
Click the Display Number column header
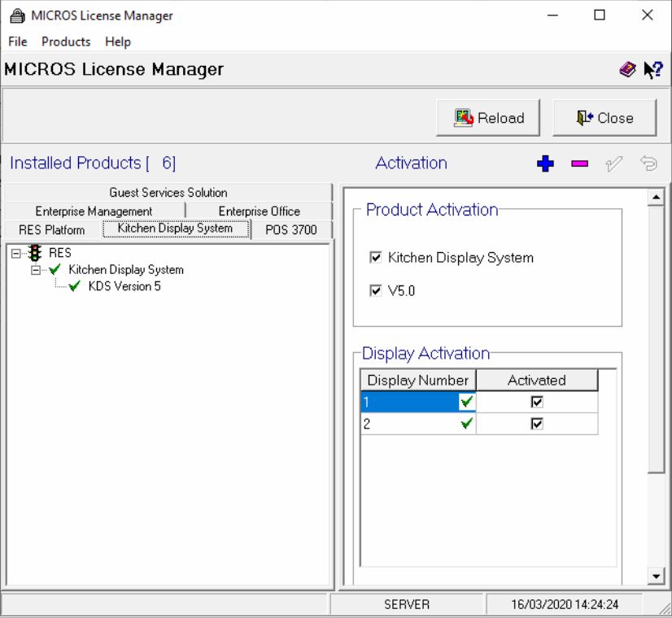418,380
